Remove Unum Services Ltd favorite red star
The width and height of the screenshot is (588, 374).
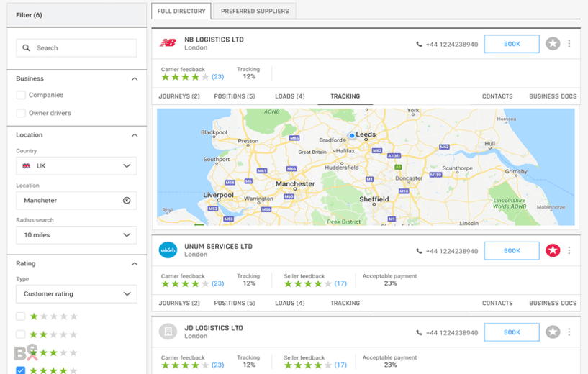coord(553,250)
